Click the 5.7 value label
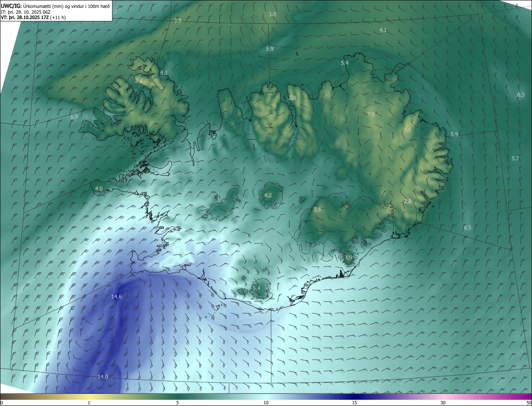532x406 pixels. click(x=515, y=159)
